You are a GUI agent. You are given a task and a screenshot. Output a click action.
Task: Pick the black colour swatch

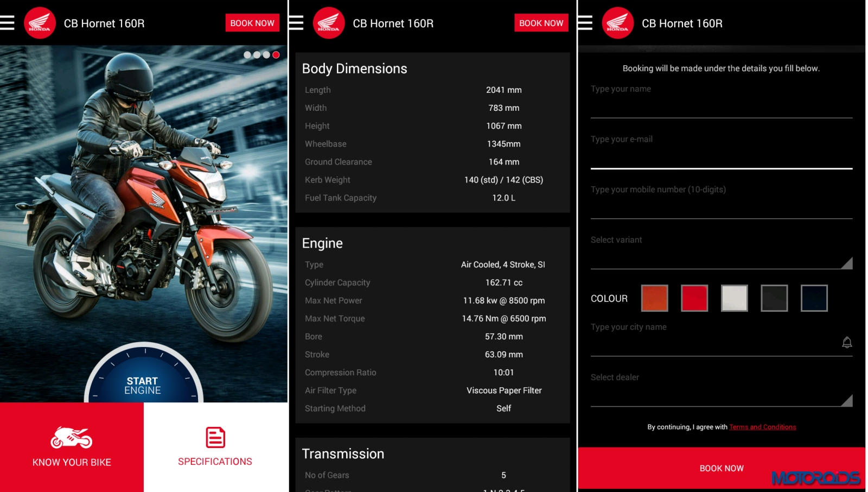(x=774, y=298)
